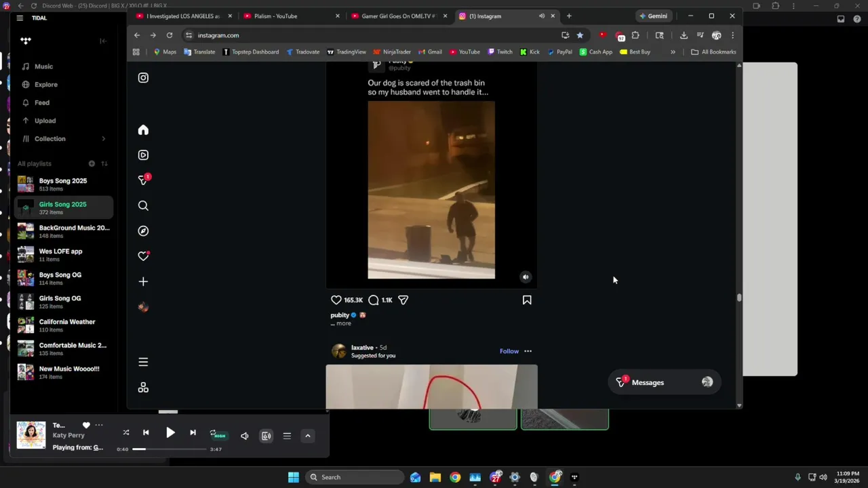Image resolution: width=868 pixels, height=488 pixels.
Task: Open Instagram notifications heart icon
Action: [143, 256]
